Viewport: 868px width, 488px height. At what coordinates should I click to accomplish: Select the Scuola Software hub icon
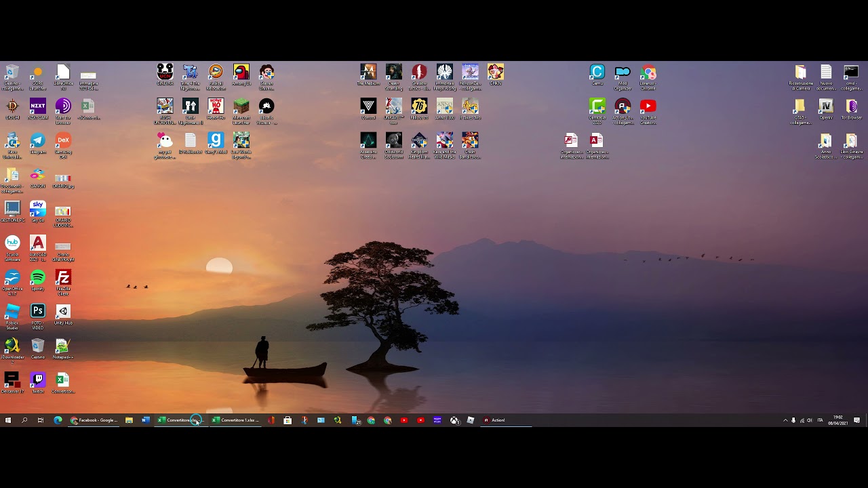click(12, 249)
